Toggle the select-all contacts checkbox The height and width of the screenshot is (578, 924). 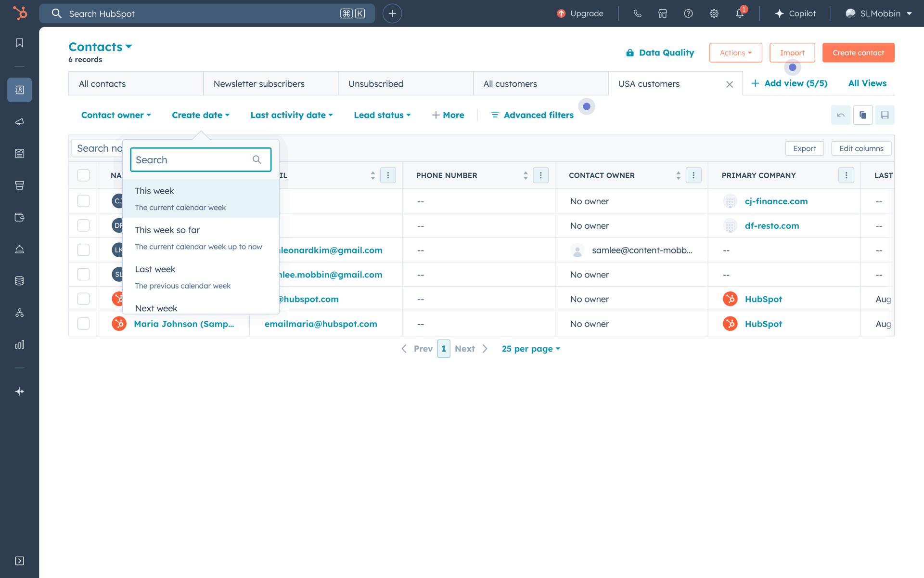click(x=83, y=175)
